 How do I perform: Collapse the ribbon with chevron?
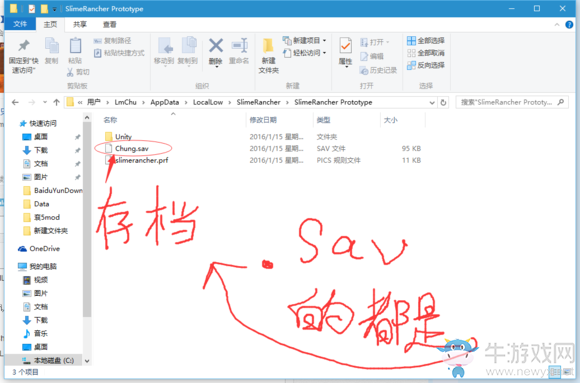pos(557,25)
